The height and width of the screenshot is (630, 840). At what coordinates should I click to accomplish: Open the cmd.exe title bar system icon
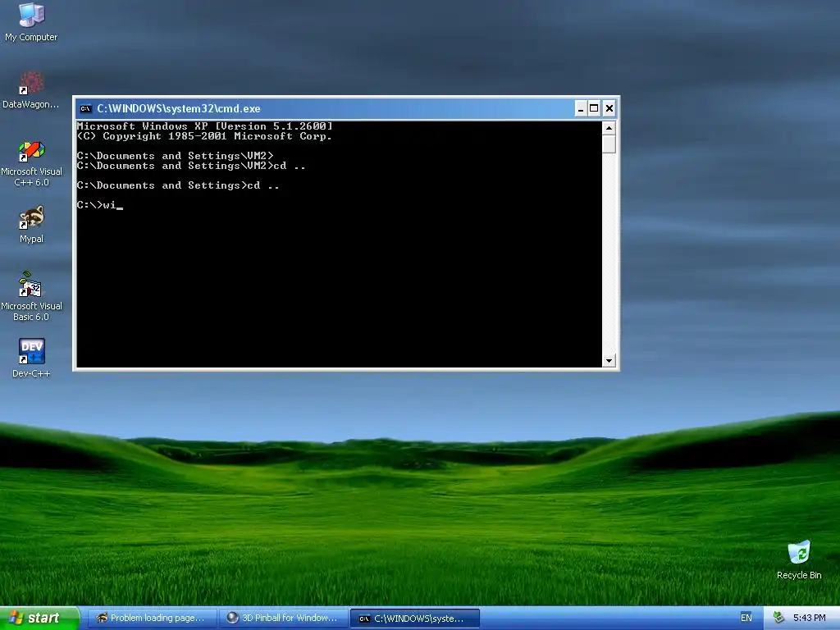click(85, 109)
